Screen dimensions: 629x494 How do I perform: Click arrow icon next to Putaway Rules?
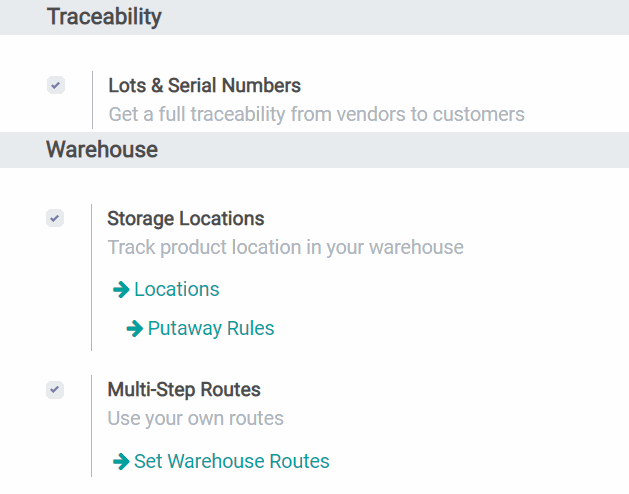(x=134, y=329)
